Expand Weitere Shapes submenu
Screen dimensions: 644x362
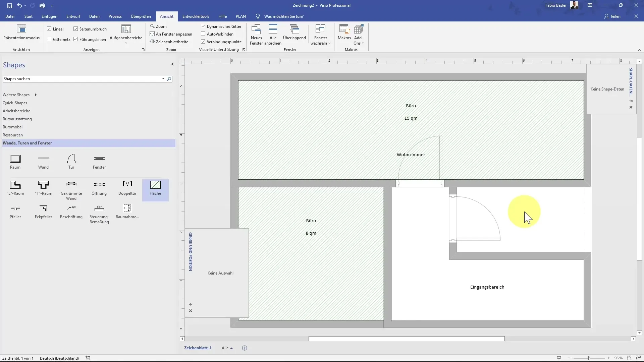click(x=36, y=95)
